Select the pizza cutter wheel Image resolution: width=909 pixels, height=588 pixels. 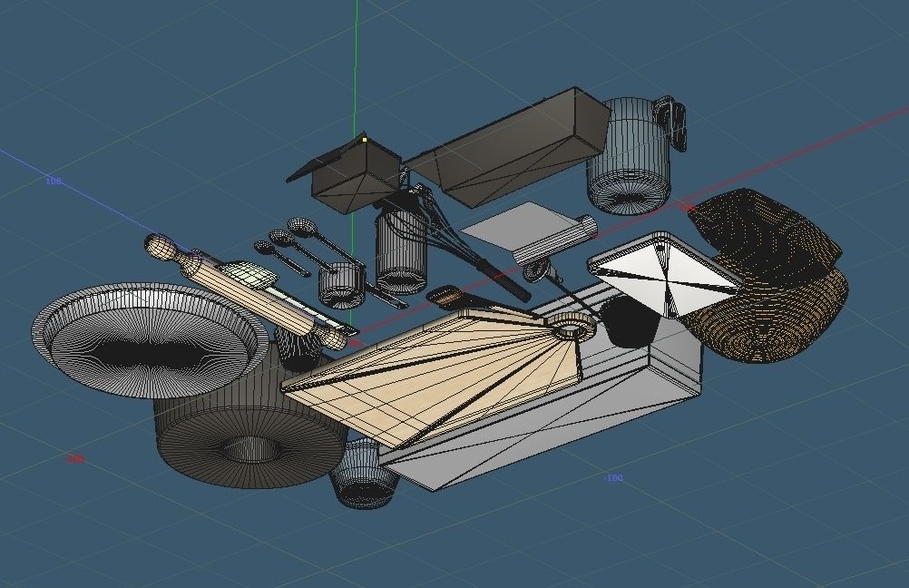pyautogui.click(x=535, y=270)
